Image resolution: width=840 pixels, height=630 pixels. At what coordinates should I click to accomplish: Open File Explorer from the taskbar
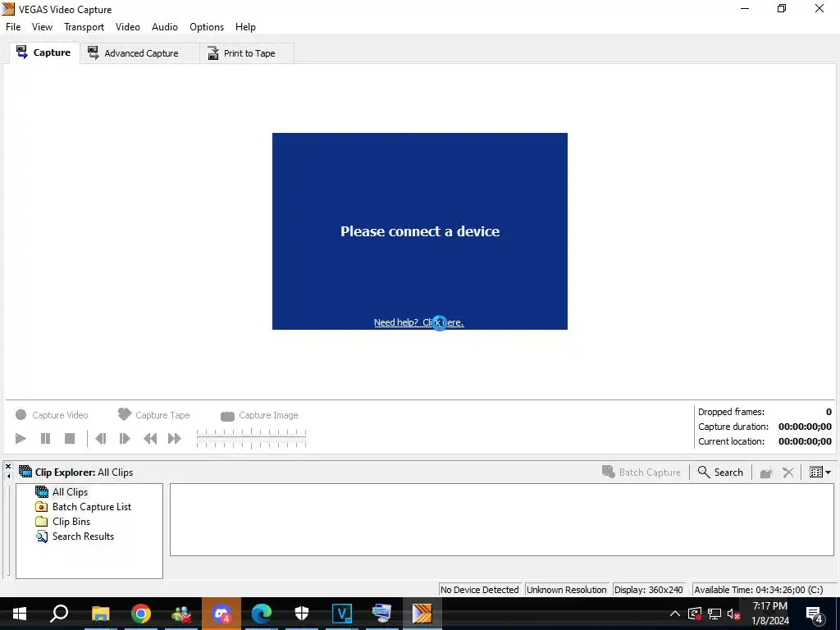[x=100, y=614]
